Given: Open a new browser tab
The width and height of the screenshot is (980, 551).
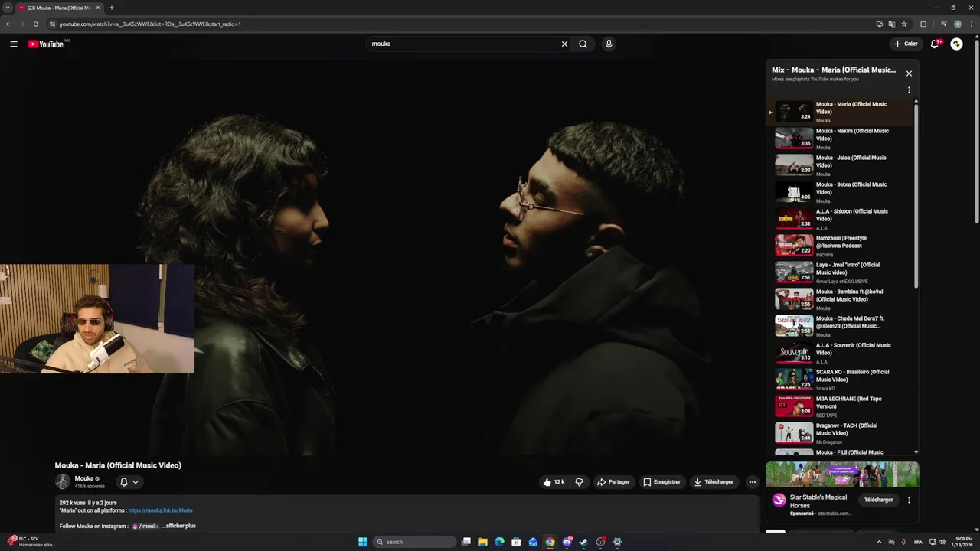Looking at the screenshot, I should (111, 8).
